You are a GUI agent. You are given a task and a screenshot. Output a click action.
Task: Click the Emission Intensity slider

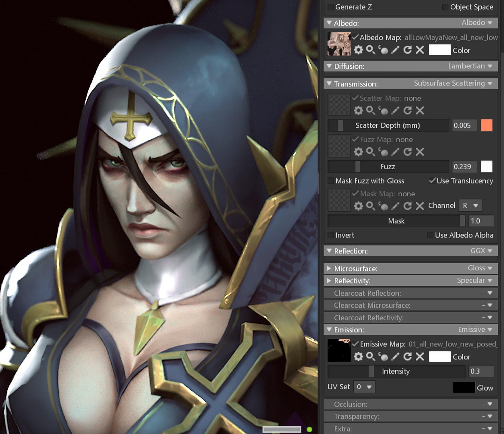click(x=397, y=371)
